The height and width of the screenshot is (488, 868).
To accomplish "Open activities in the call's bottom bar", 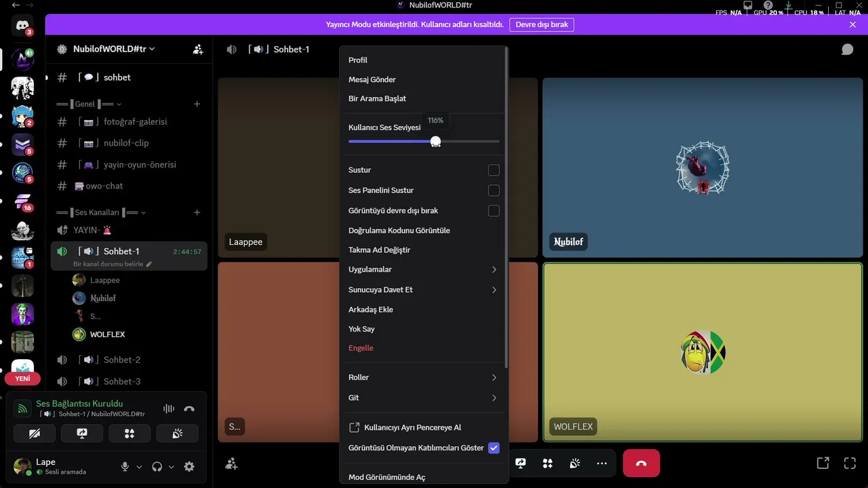I will coord(547,464).
